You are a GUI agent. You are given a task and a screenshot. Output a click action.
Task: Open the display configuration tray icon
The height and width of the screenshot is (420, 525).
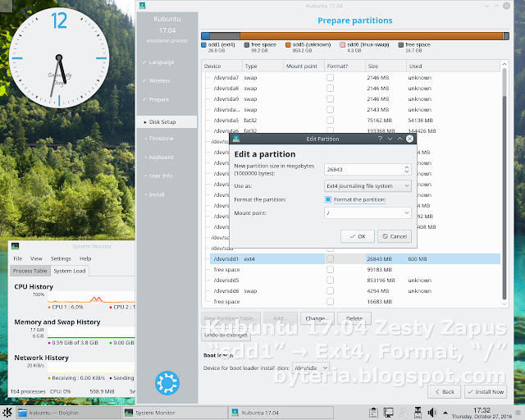tap(388, 413)
